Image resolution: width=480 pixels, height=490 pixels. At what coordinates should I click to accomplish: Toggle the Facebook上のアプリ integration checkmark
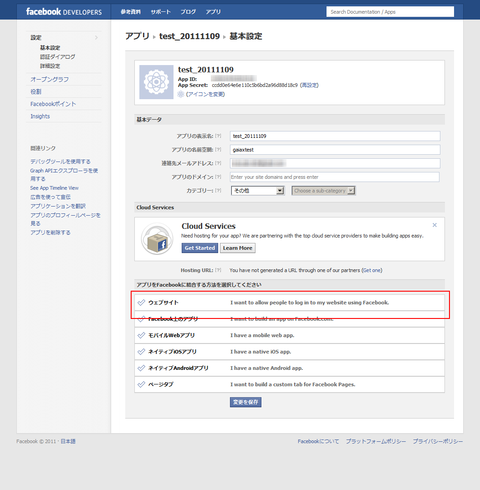(141, 319)
